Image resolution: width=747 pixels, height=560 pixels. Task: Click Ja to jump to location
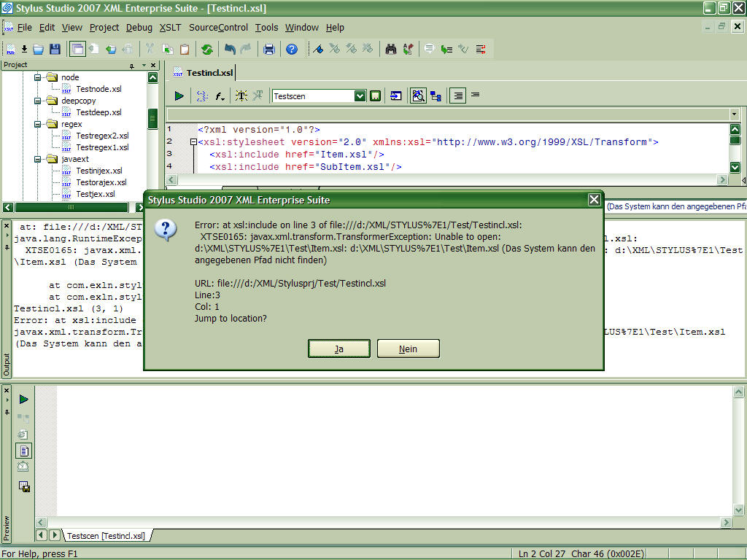[x=339, y=349]
